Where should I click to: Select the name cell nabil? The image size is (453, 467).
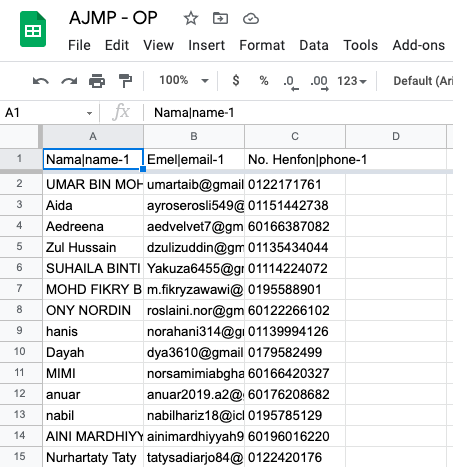click(x=93, y=415)
